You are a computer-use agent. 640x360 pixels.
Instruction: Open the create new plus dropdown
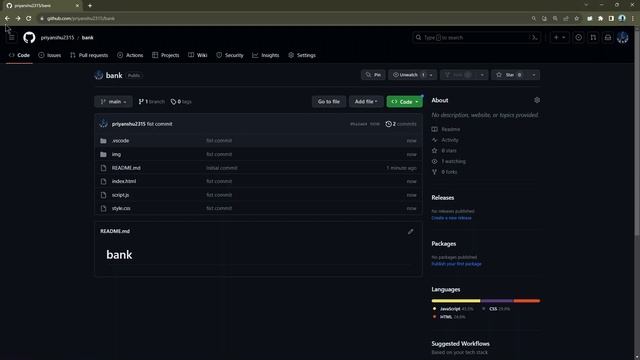point(559,38)
